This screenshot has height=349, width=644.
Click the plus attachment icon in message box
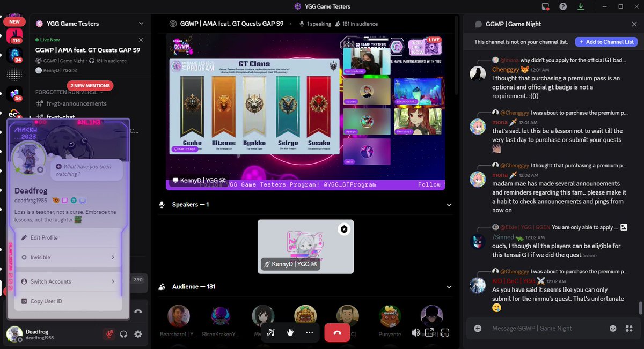(478, 328)
